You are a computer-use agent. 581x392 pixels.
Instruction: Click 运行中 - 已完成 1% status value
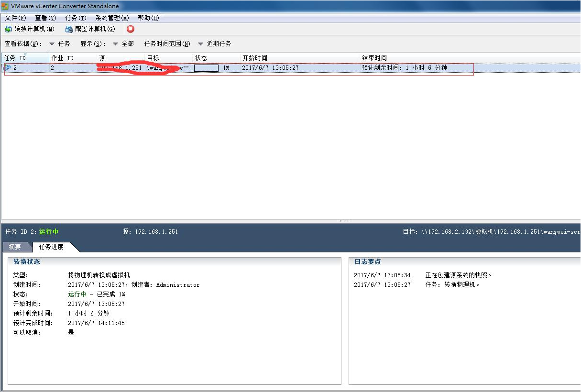click(96, 294)
